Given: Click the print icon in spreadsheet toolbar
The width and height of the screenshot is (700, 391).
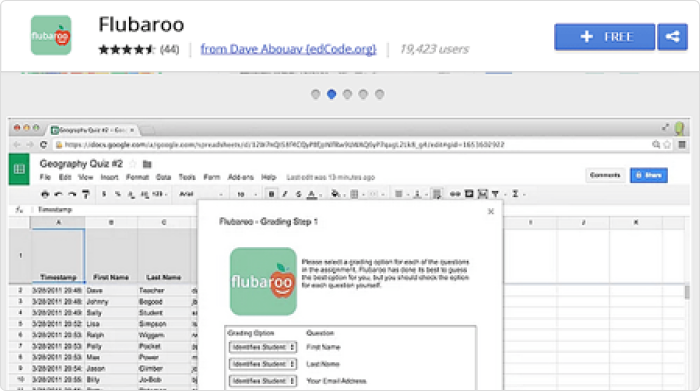Looking at the screenshot, I should coord(45,194).
